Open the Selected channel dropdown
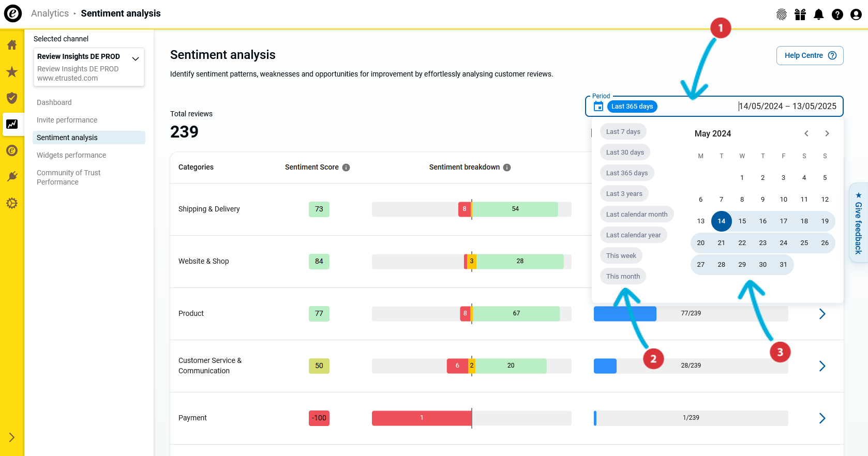 click(x=89, y=67)
